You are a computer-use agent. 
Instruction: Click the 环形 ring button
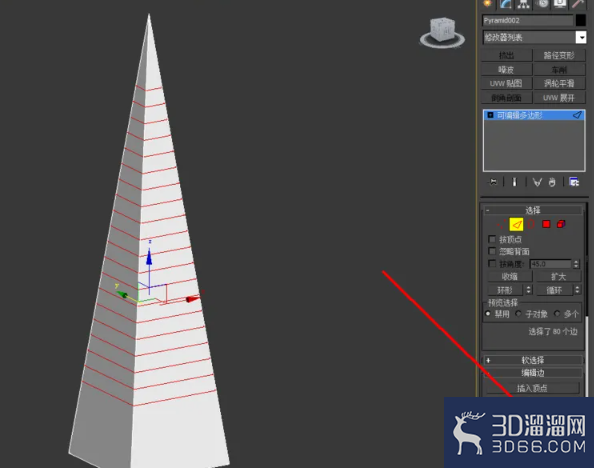[x=505, y=290]
